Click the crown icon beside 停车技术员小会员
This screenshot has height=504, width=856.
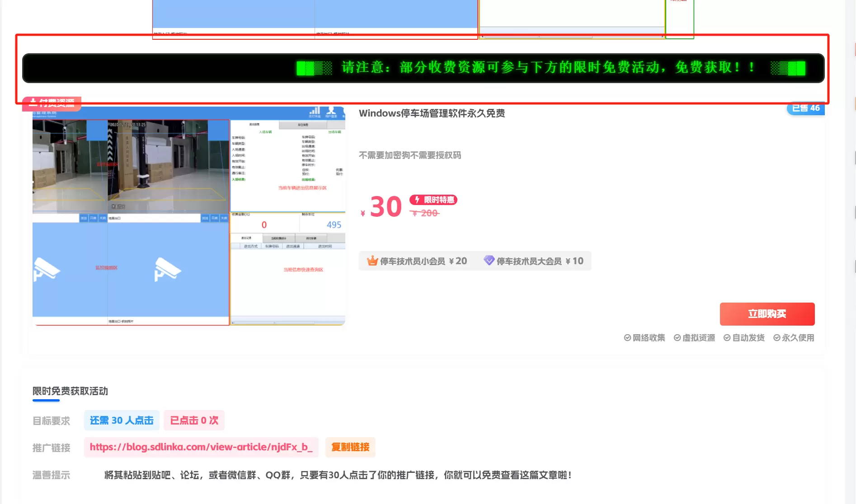pyautogui.click(x=372, y=261)
